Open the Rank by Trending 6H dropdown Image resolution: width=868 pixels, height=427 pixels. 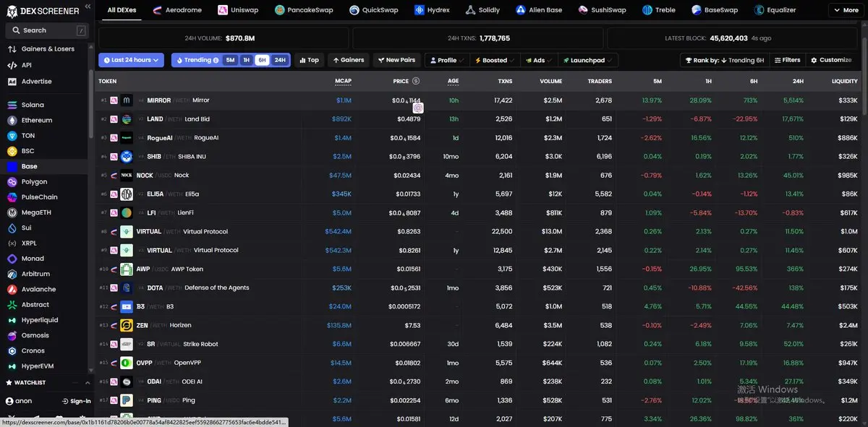pyautogui.click(x=723, y=60)
